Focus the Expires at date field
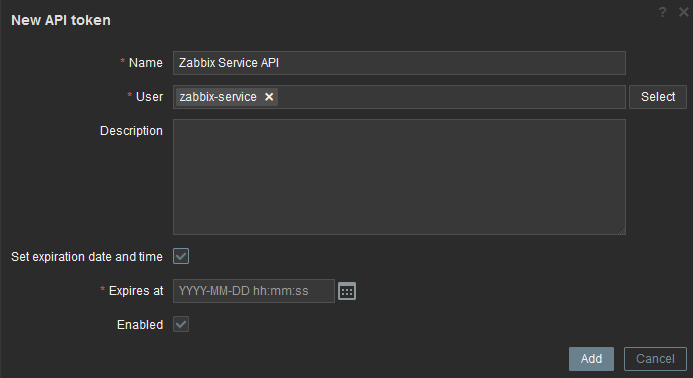 (x=254, y=291)
